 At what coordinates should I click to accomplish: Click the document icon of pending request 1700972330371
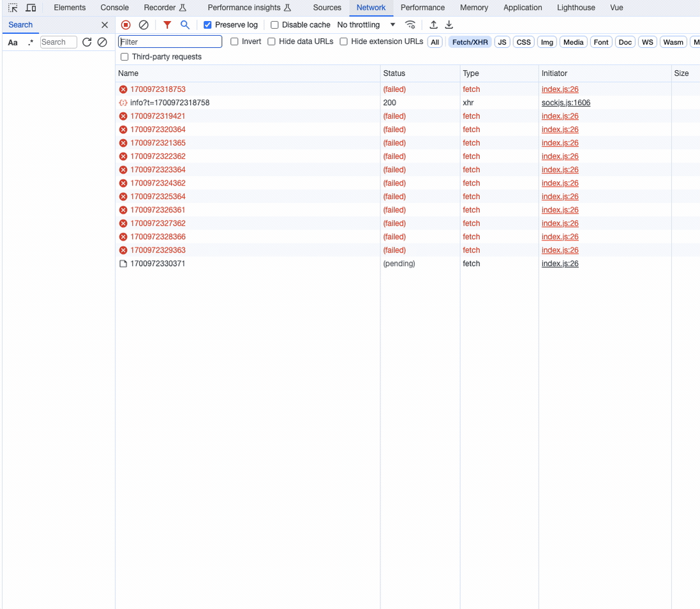[123, 263]
